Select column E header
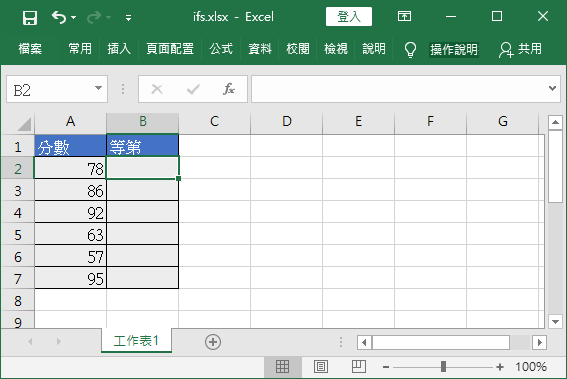This screenshot has width=567, height=379. 358,122
